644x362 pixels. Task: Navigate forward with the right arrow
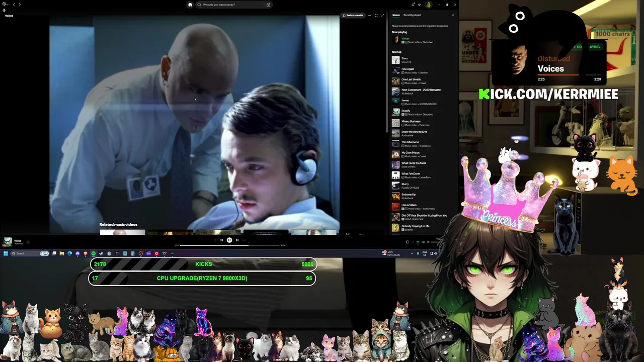20,5
